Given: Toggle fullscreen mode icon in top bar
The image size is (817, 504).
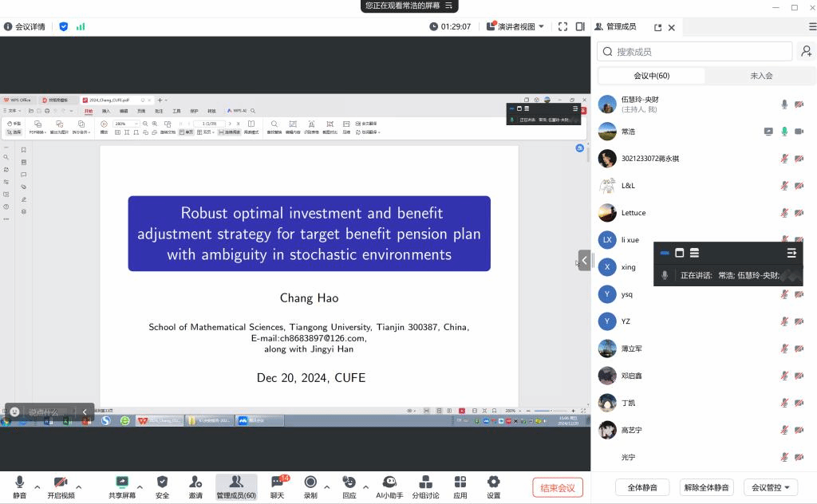Looking at the screenshot, I should pos(562,26).
